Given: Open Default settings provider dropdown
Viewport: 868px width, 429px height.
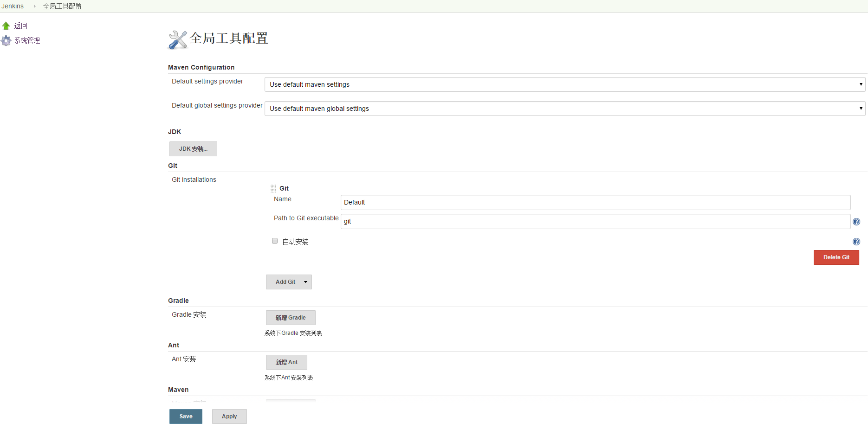Looking at the screenshot, I should [x=565, y=84].
